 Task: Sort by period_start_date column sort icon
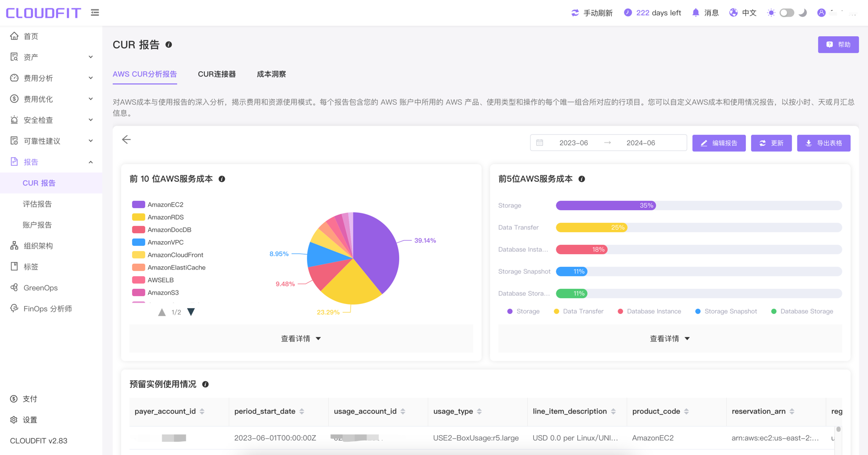pos(302,411)
